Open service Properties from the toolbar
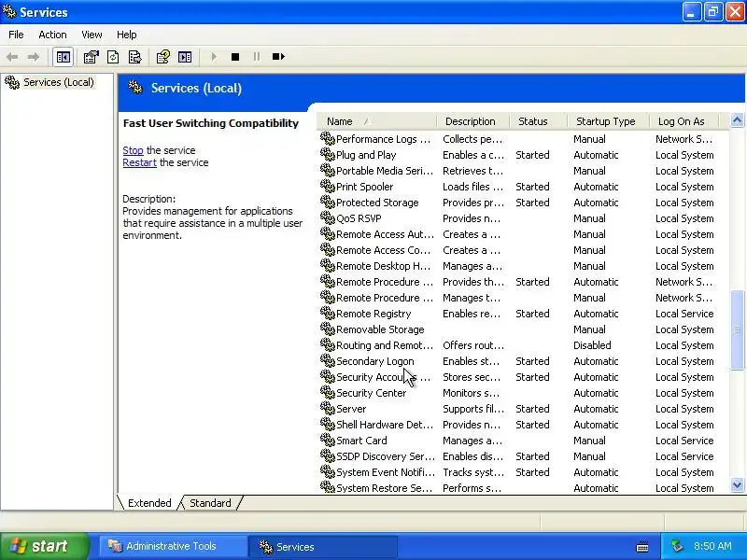Image resolution: width=747 pixels, height=560 pixels. [91, 57]
